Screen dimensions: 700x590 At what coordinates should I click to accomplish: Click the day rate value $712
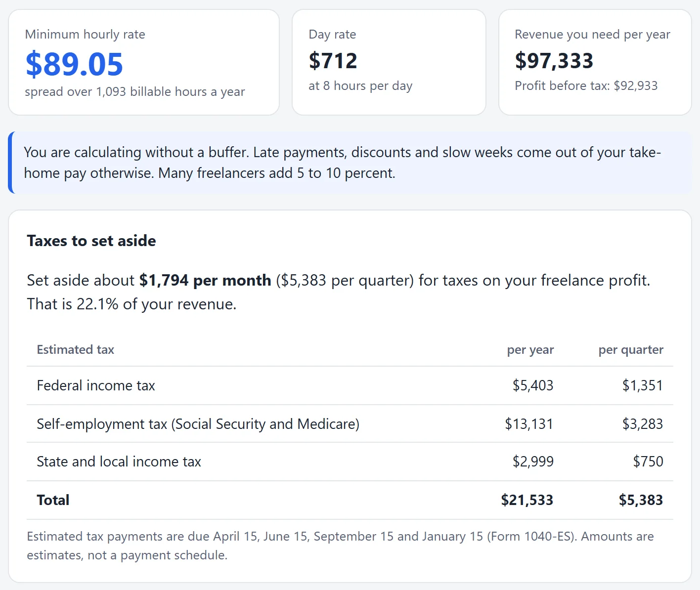coord(333,61)
